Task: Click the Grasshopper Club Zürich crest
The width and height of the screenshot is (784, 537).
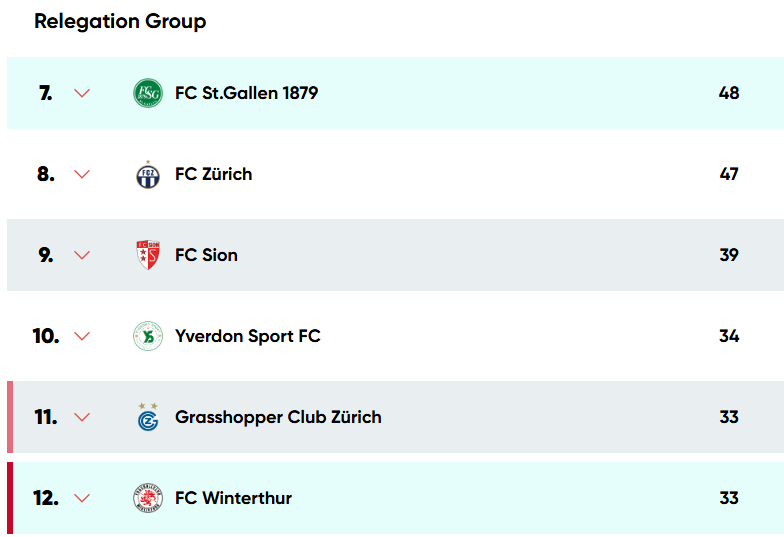Action: (147, 417)
